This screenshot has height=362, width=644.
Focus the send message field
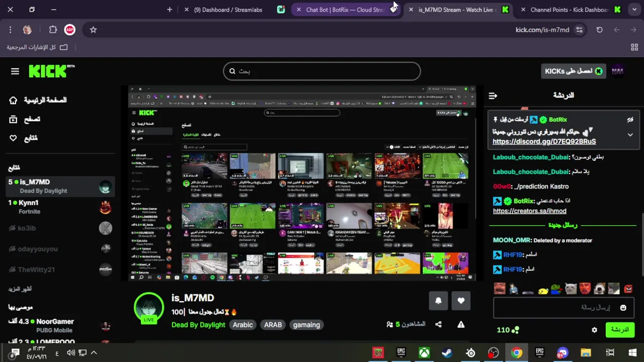563,308
